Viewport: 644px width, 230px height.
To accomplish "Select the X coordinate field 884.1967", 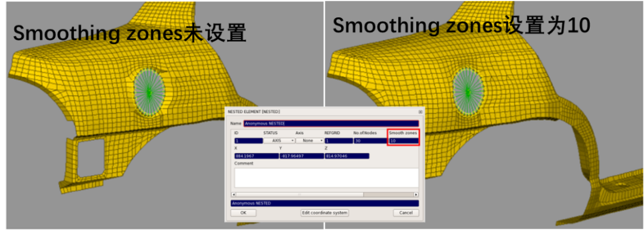I will coord(256,156).
